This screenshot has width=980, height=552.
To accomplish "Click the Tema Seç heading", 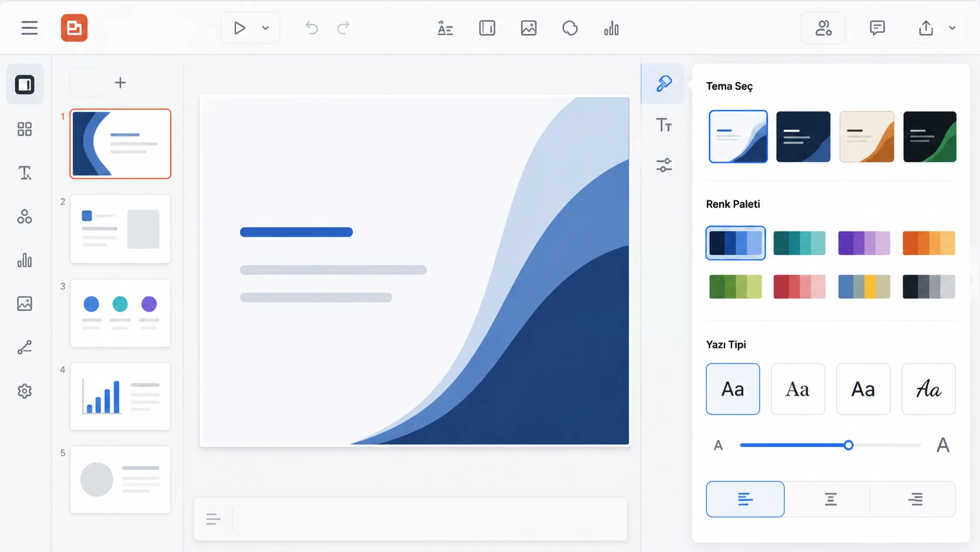I will 729,86.
